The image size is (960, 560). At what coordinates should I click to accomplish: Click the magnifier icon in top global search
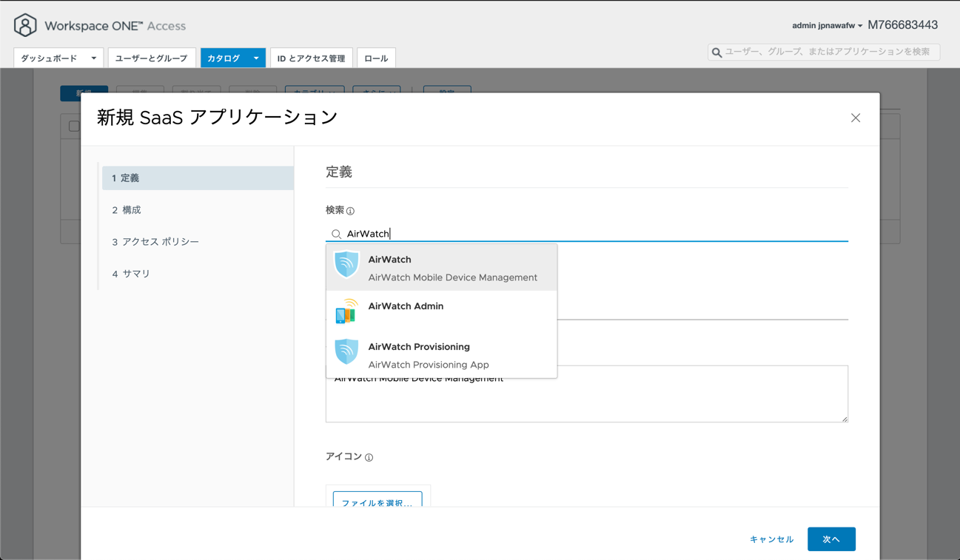click(716, 53)
